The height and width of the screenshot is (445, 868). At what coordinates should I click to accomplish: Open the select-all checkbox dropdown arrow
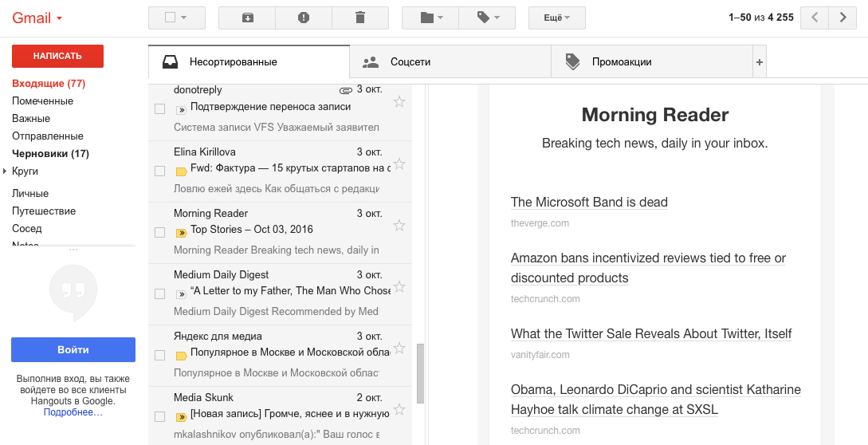click(184, 18)
